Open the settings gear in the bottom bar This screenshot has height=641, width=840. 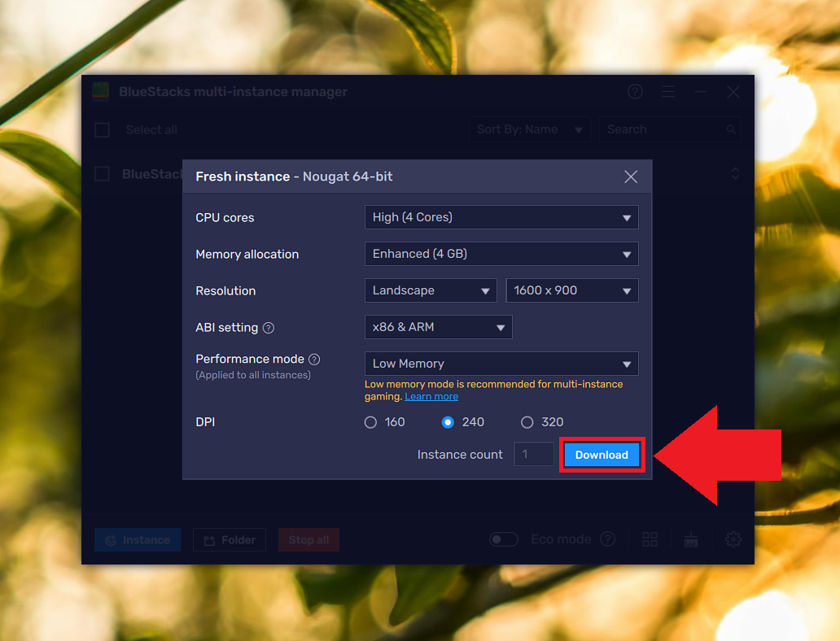pyautogui.click(x=732, y=539)
